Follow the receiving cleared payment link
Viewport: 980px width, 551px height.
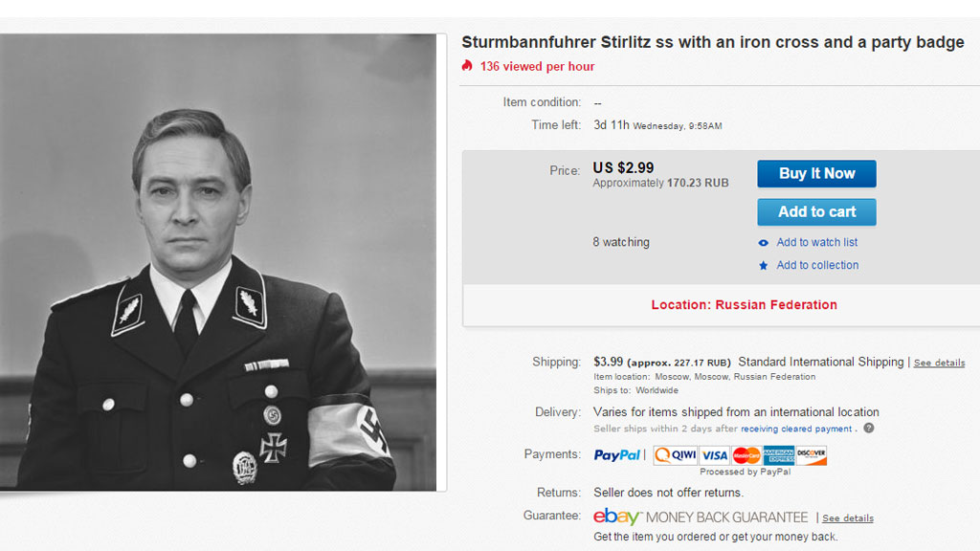point(796,430)
